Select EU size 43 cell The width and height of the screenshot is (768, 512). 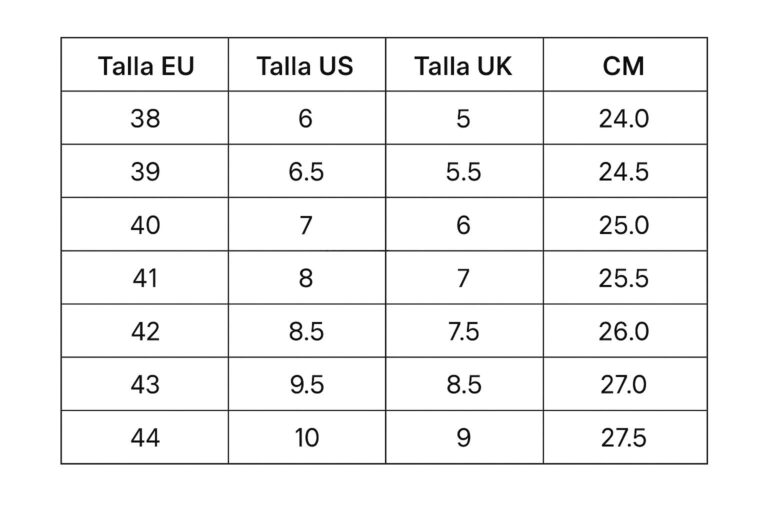click(145, 384)
